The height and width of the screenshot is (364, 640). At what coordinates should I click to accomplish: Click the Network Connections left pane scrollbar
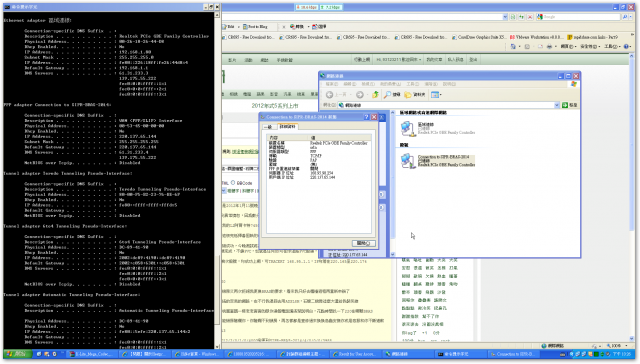click(x=393, y=183)
